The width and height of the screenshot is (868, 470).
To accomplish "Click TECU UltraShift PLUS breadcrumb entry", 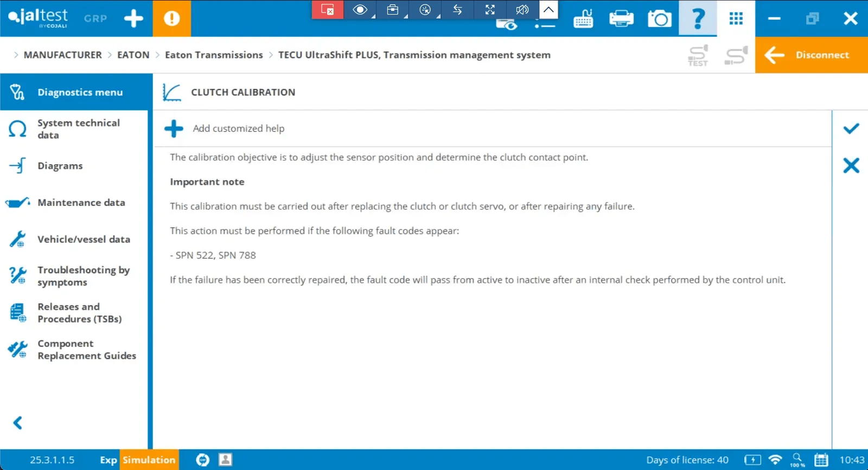I will [x=414, y=55].
